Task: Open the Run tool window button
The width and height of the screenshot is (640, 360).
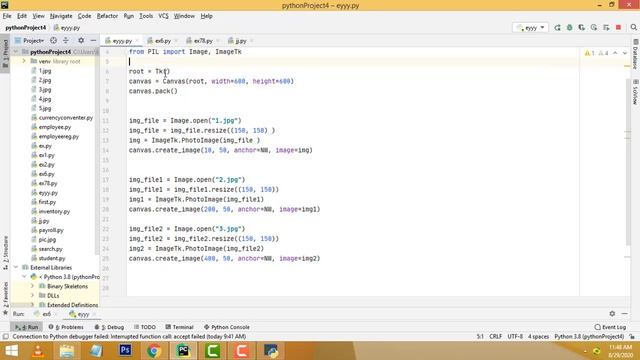Action: (x=26, y=327)
